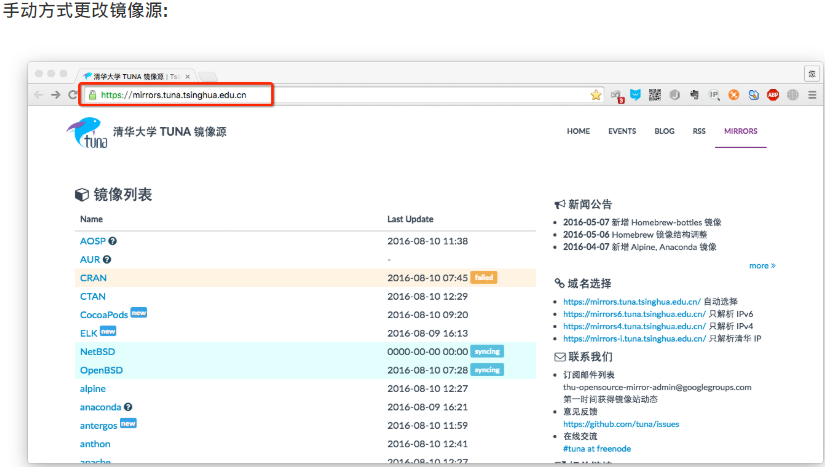Click help question mark beside AOSP

pyautogui.click(x=113, y=241)
